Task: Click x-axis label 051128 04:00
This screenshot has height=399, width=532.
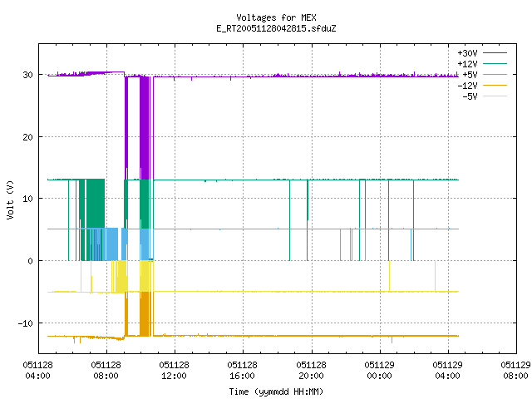Action: point(38,371)
